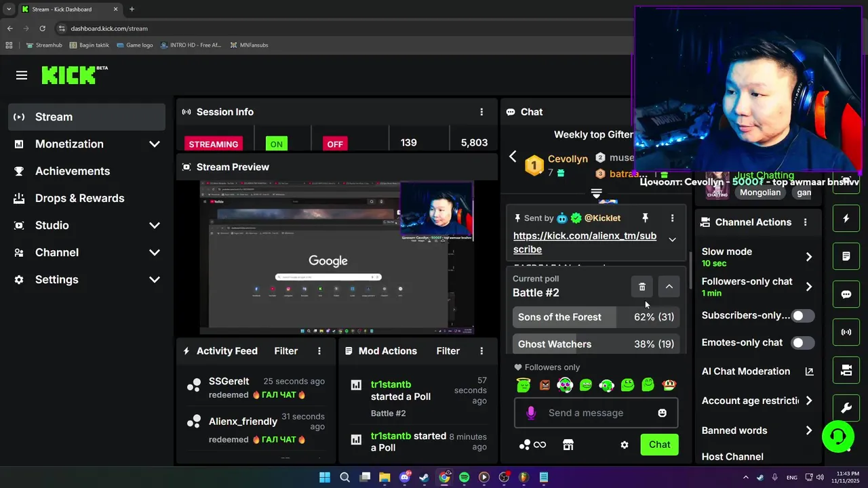The width and height of the screenshot is (868, 488).
Task: Open Steam from the taskbar
Action: pyautogui.click(x=425, y=477)
